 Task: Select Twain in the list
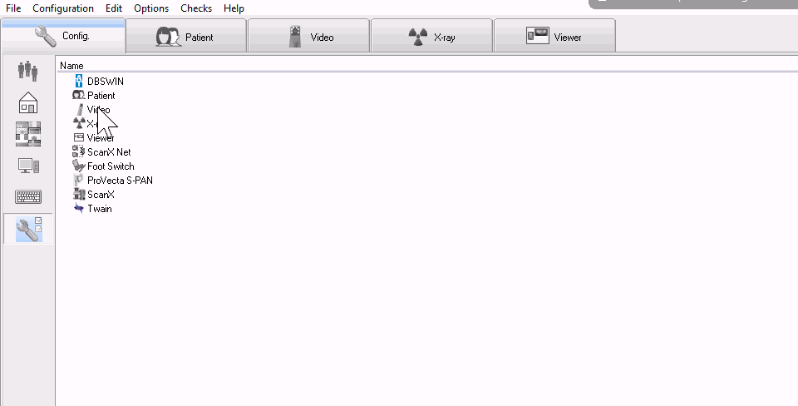(99, 209)
